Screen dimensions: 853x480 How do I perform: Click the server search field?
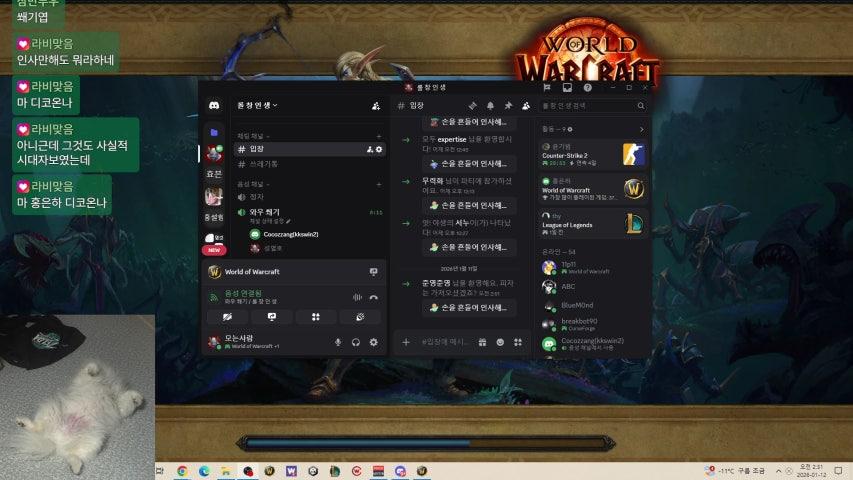coord(593,106)
